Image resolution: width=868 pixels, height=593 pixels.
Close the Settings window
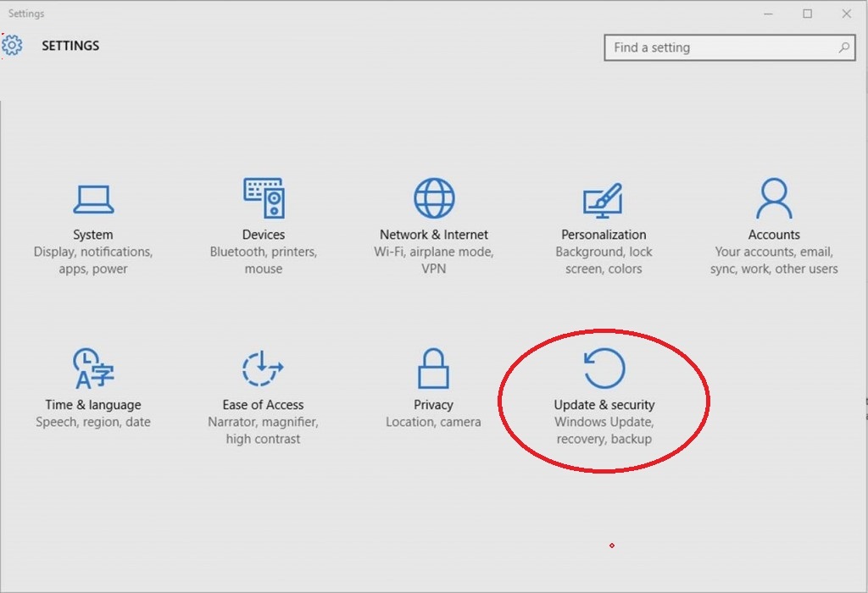pyautogui.click(x=847, y=14)
